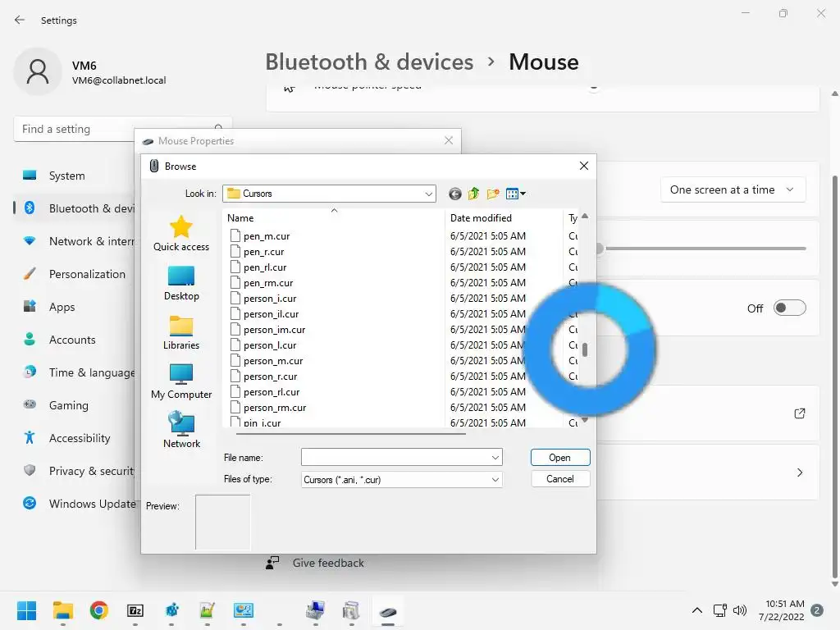
Task: Show hidden system tray icons
Action: pos(697,610)
